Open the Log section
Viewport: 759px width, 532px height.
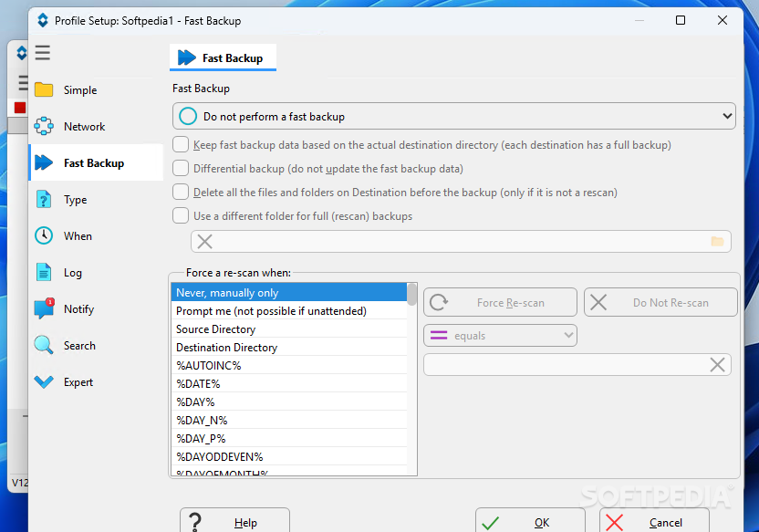pyautogui.click(x=97, y=273)
